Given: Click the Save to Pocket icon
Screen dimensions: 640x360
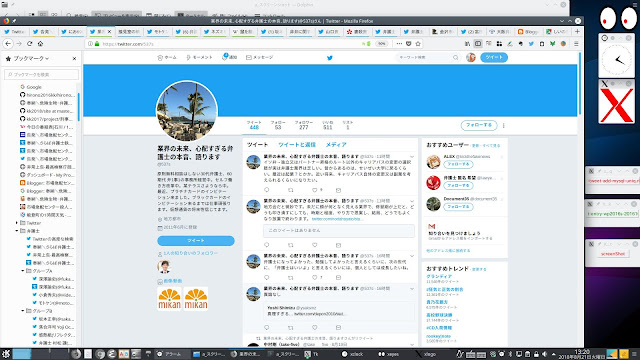Looking at the screenshot, I should click(409, 44).
